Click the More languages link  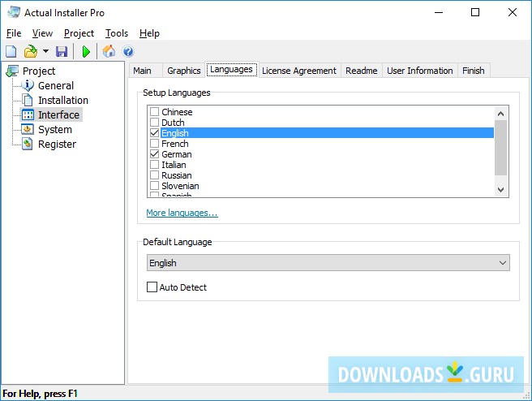tap(182, 213)
